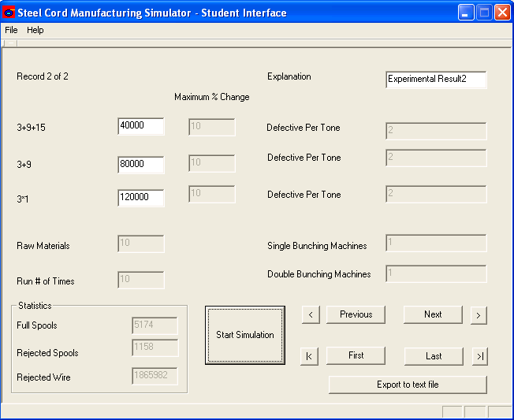Go to the Next record
This screenshot has height=420, width=514.
(x=433, y=314)
